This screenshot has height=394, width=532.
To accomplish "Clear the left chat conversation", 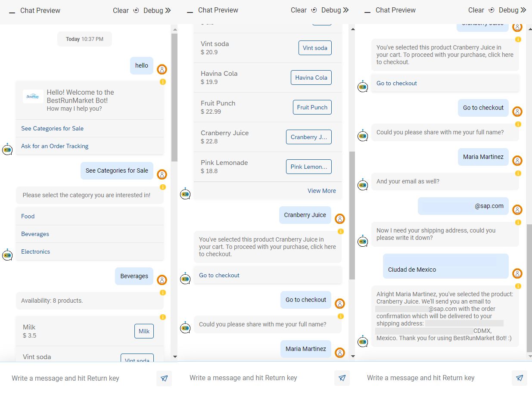I will tap(121, 10).
